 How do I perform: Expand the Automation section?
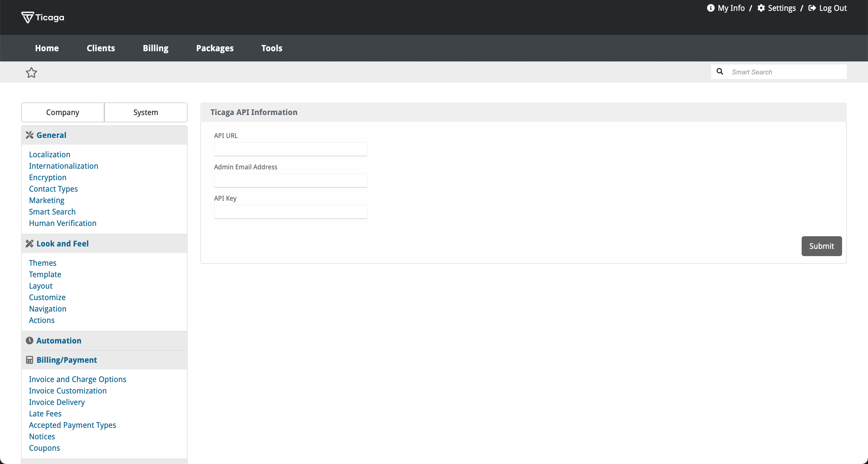(x=104, y=340)
